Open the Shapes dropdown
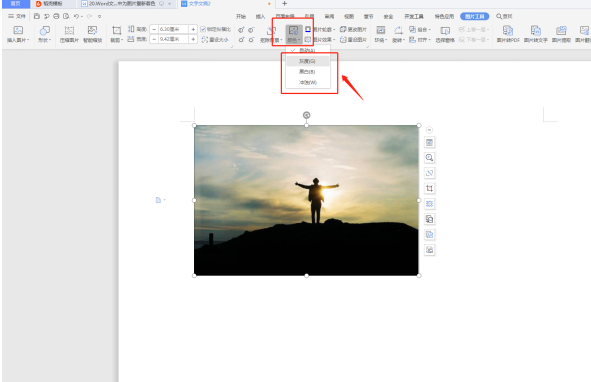Screen dimensions: 591x382 tap(44, 34)
